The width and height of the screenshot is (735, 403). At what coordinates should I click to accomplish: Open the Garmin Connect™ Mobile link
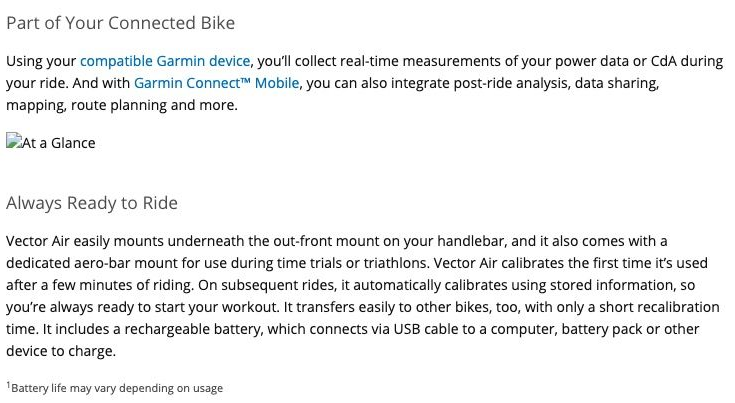pos(217,83)
